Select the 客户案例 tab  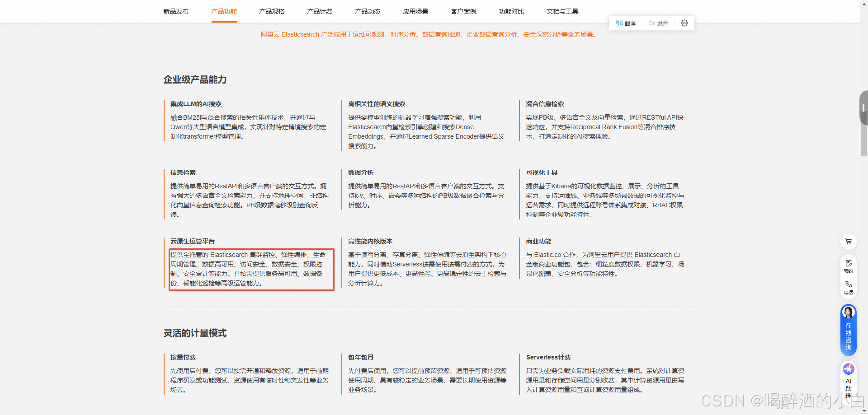click(x=463, y=11)
